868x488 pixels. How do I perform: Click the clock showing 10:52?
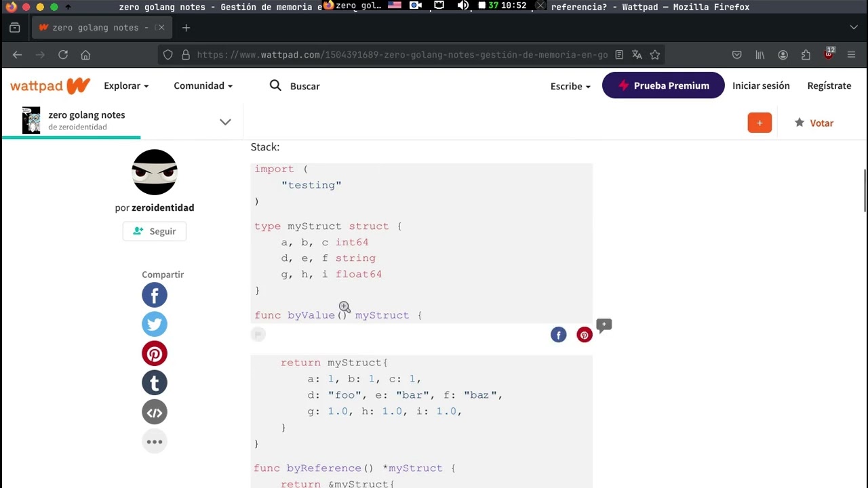pos(513,5)
